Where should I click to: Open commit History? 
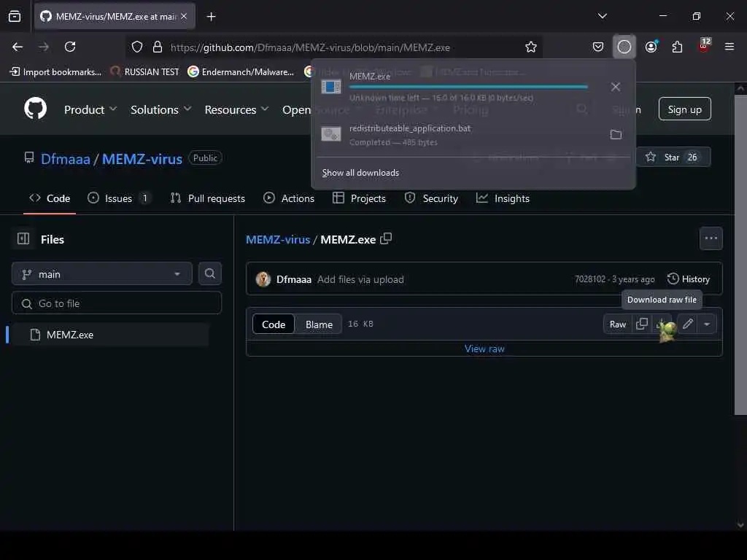689,279
